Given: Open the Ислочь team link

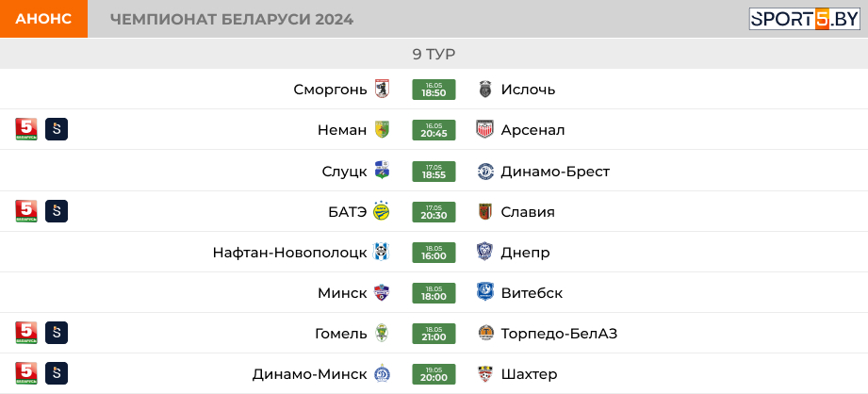Looking at the screenshot, I should [x=528, y=90].
